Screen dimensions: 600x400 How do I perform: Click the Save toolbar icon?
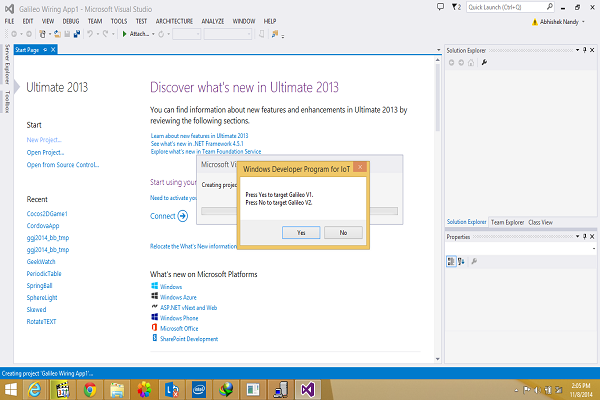[x=67, y=34]
